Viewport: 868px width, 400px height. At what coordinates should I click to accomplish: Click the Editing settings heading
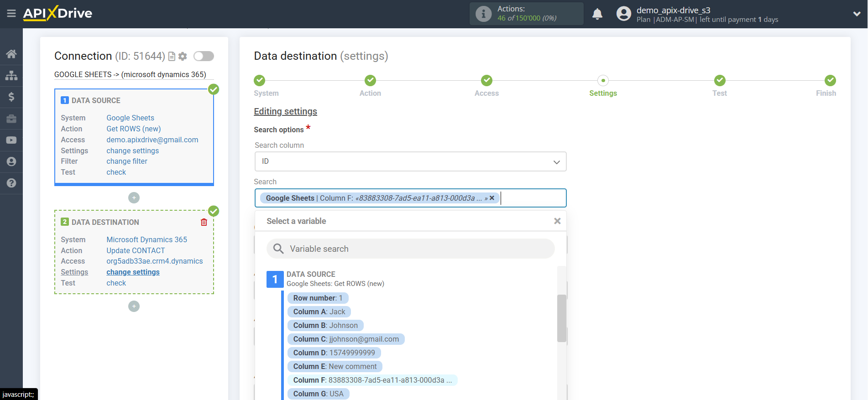point(285,111)
